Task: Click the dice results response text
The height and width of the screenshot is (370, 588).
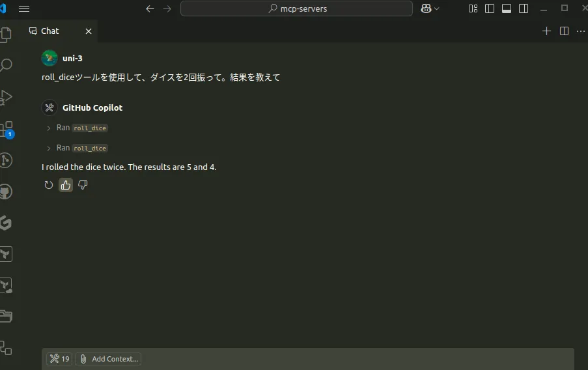Action: pos(129,167)
